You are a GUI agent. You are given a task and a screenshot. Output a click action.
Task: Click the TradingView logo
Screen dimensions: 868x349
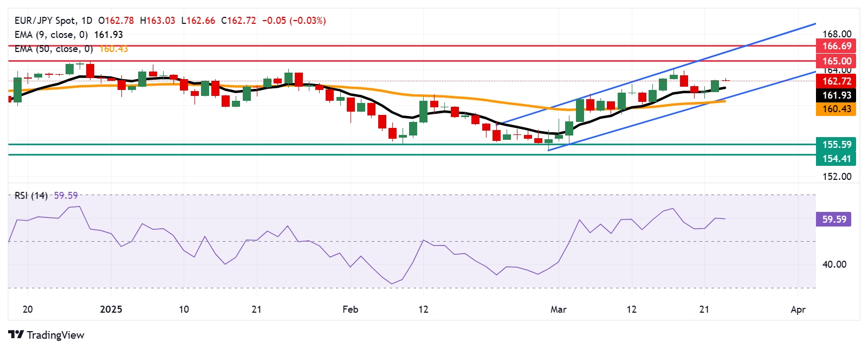tap(46, 335)
